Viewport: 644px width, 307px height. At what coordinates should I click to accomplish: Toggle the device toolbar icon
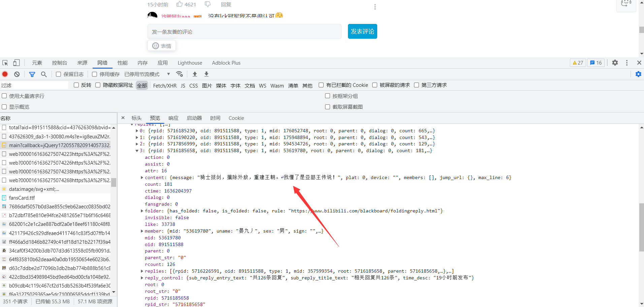(17, 63)
